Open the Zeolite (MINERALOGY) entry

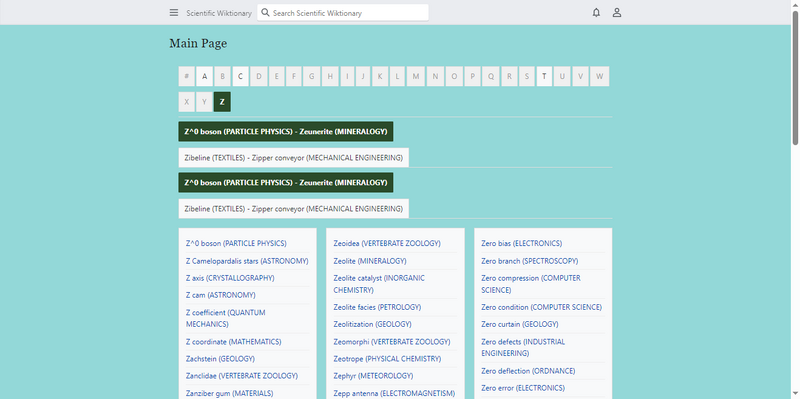coord(370,261)
